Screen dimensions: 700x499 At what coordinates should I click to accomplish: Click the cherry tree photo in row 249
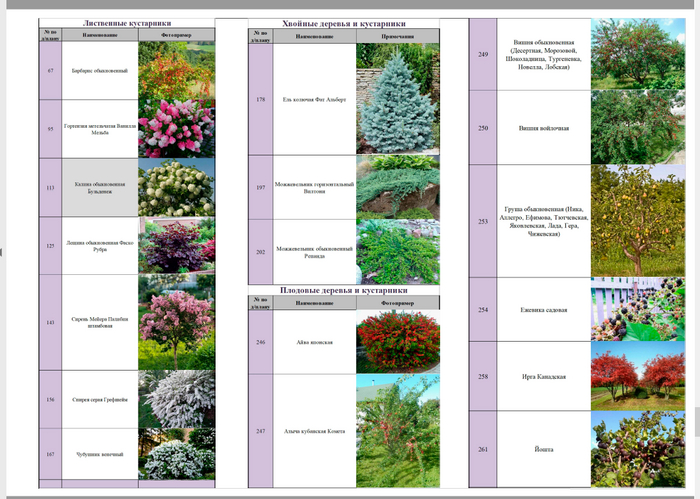click(x=638, y=54)
